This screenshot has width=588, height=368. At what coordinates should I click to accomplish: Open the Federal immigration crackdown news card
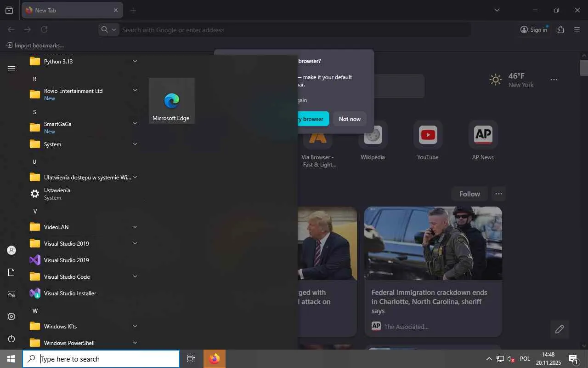click(433, 271)
